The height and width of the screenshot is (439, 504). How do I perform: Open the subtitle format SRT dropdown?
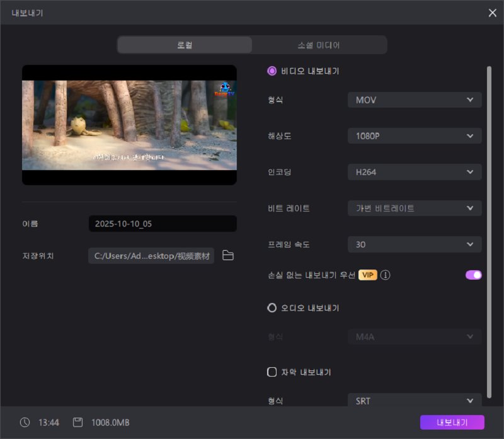pos(415,401)
